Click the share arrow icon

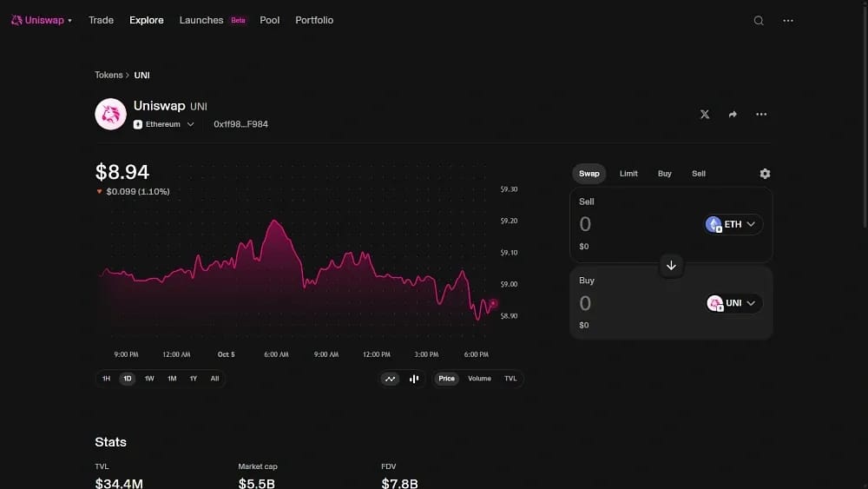pyautogui.click(x=733, y=114)
